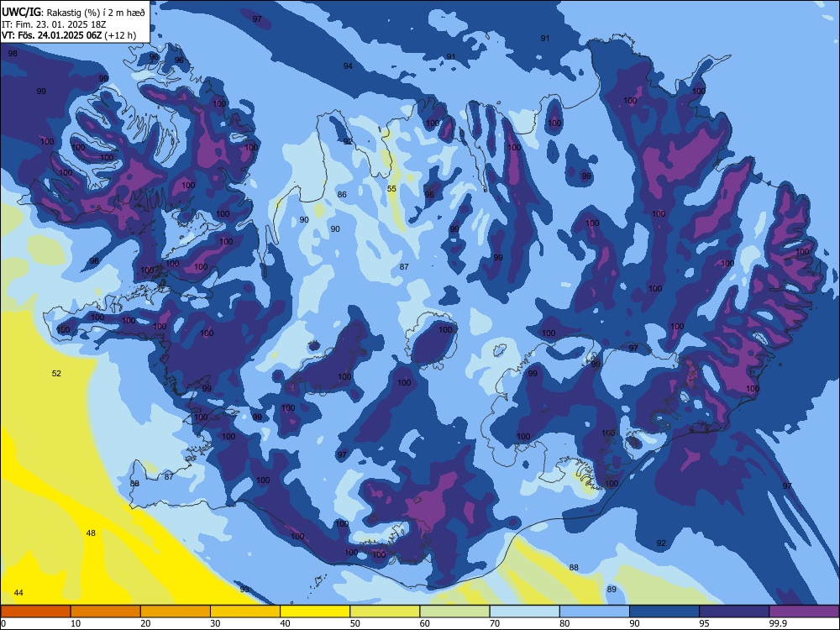The width and height of the screenshot is (840, 630).
Task: Click the legend tick label '95'
Action: (x=705, y=623)
